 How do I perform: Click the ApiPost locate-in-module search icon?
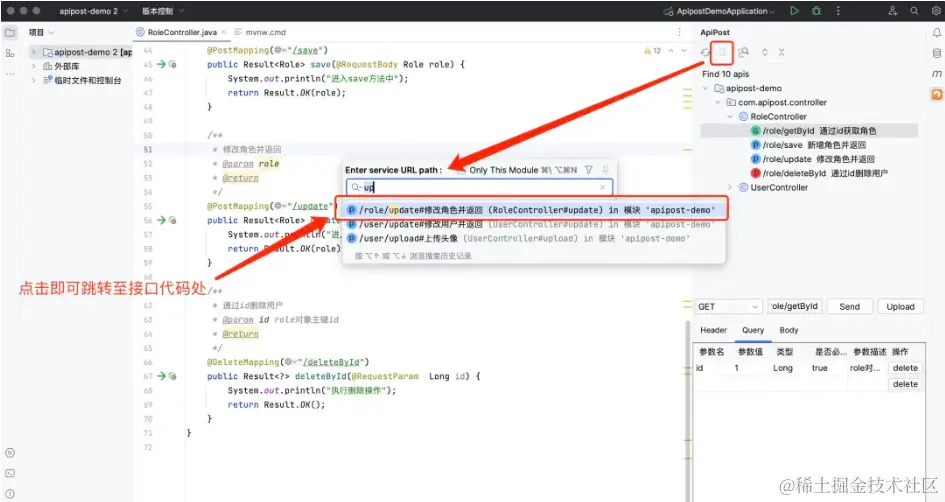[x=744, y=52]
